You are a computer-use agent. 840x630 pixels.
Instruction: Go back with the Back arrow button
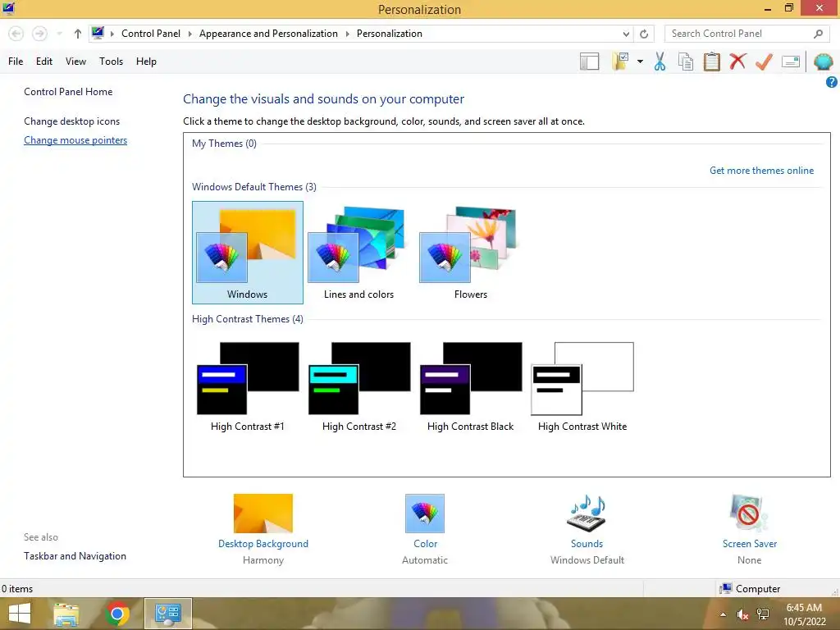point(16,34)
